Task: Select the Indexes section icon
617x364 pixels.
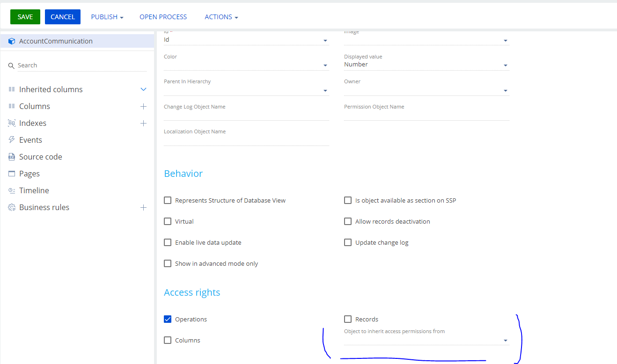Action: pos(11,123)
